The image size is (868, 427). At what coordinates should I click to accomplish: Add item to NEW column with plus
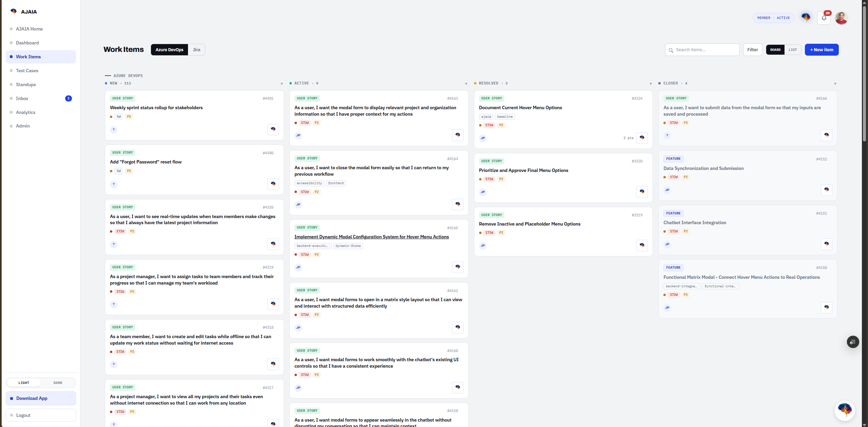click(282, 83)
